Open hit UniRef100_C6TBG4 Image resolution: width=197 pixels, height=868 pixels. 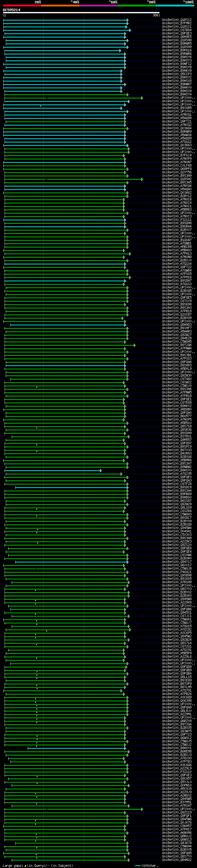click(177, 30)
